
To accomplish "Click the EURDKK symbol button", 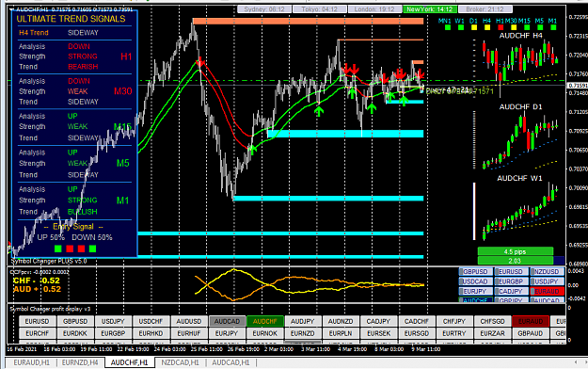I will coord(75,333).
